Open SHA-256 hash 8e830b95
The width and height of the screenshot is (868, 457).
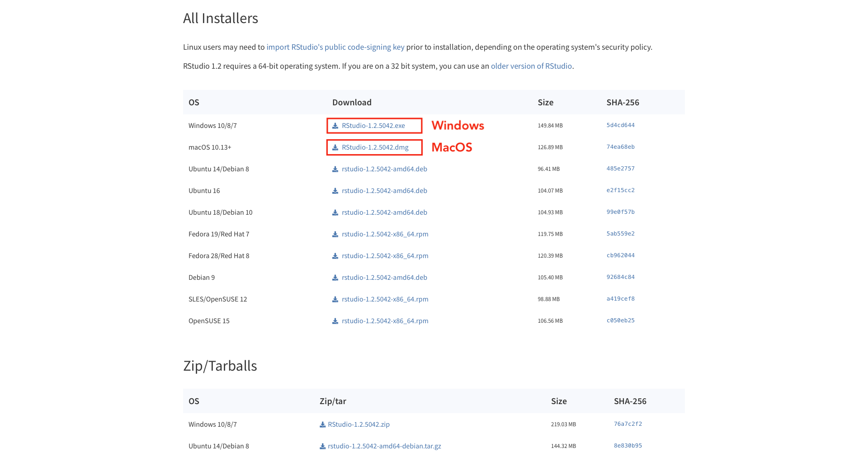(627, 446)
